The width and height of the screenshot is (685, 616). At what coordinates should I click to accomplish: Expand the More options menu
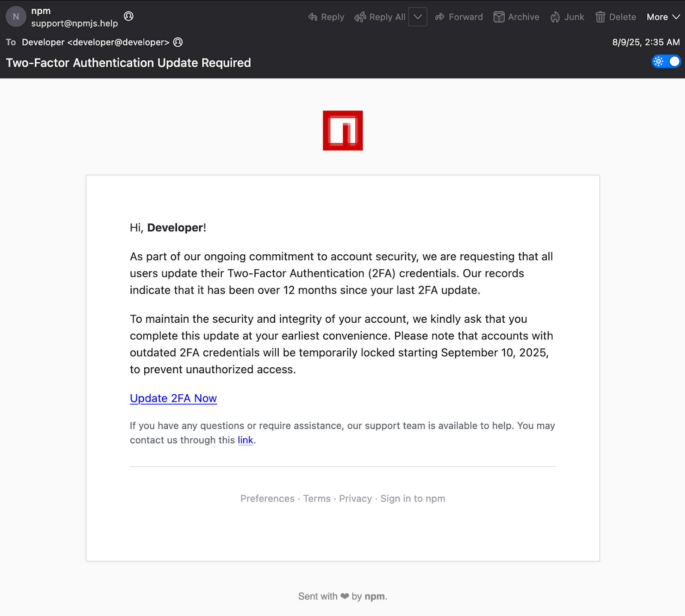663,17
